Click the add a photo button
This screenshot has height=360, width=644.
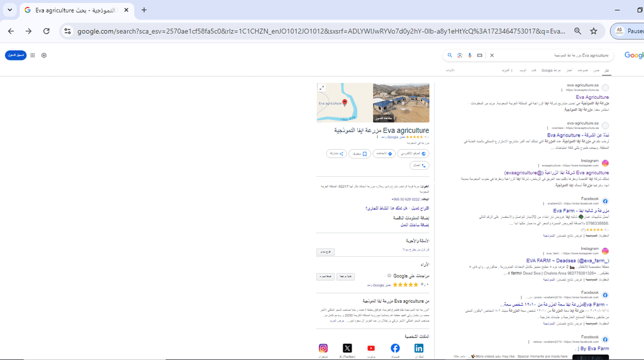point(325,276)
